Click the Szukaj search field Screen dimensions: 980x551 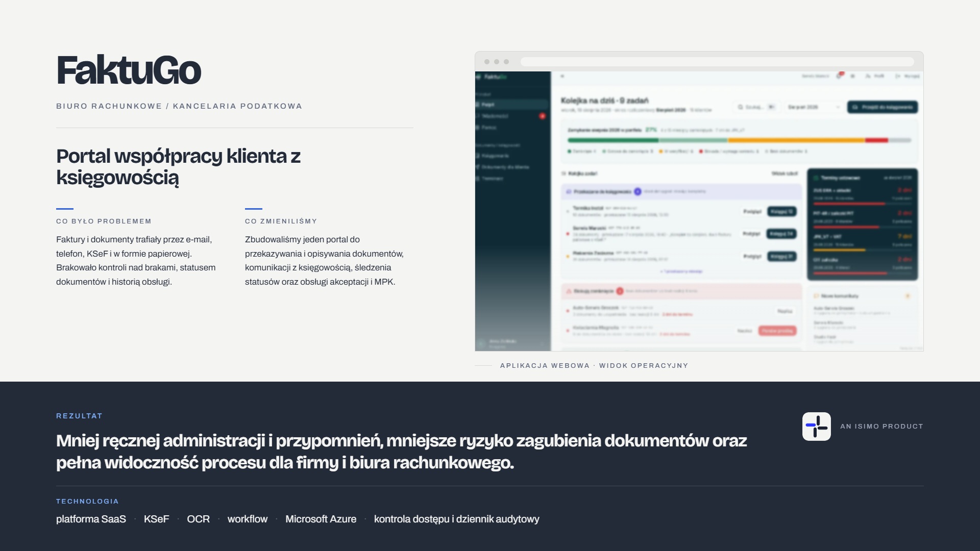pos(756,107)
